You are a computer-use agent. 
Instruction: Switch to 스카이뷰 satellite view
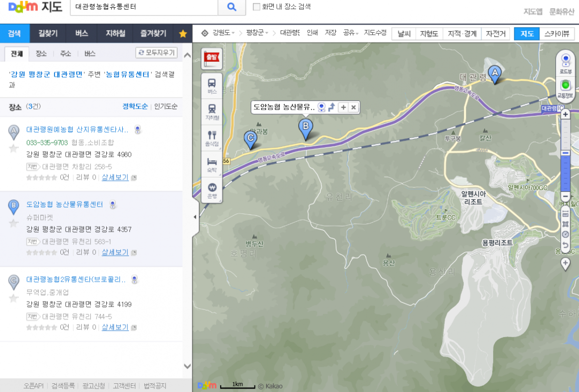pos(556,34)
